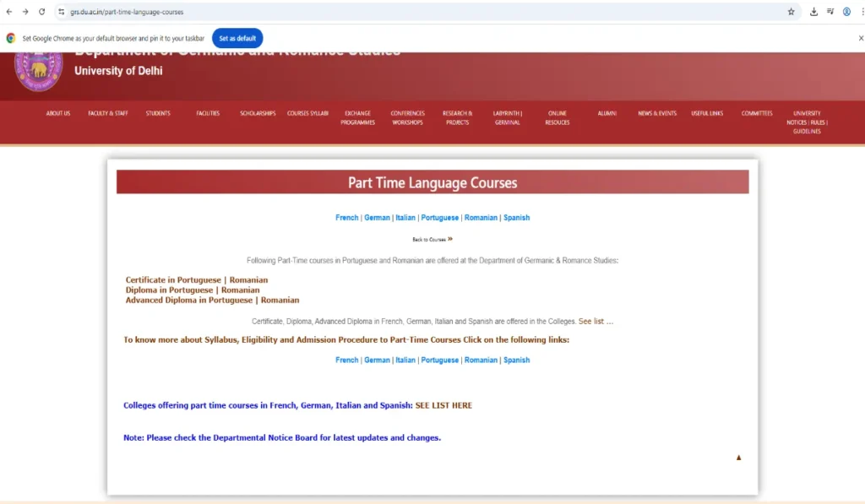Open the Faculty & Staff menu

tap(108, 113)
